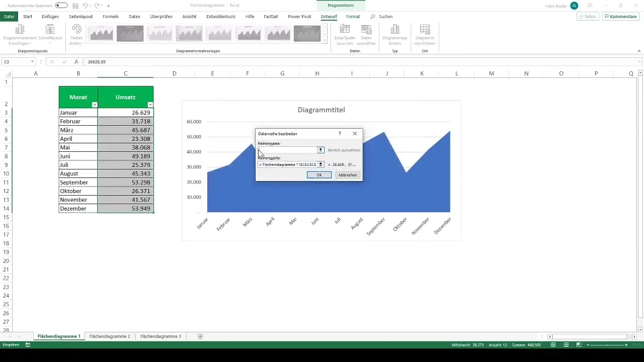Close the Datenreihe bearbeiten dialog
The image size is (644, 362).
click(x=355, y=134)
